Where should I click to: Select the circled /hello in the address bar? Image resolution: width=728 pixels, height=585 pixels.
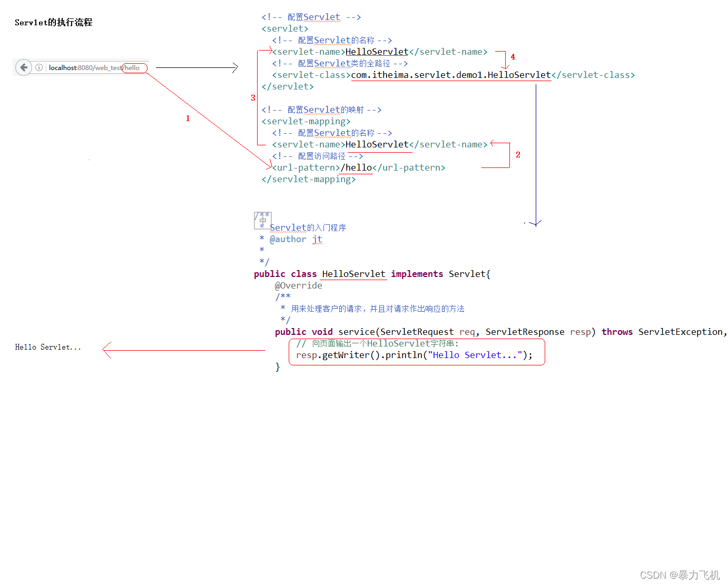point(134,67)
